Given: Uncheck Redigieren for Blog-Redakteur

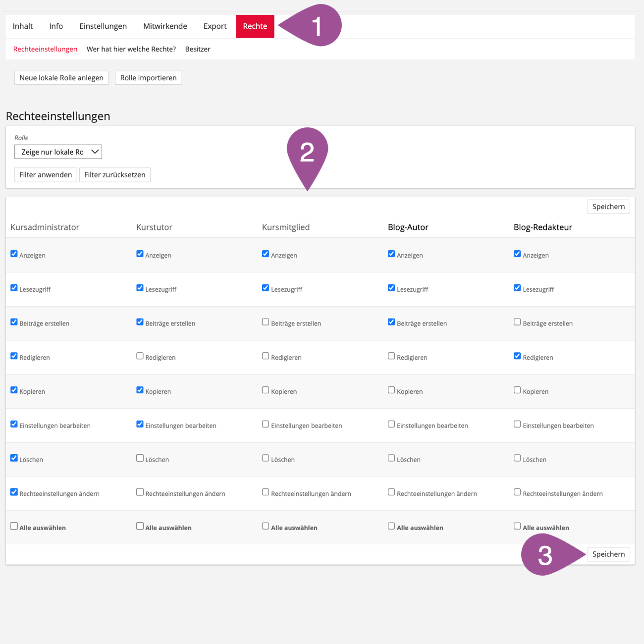Looking at the screenshot, I should pos(517,356).
